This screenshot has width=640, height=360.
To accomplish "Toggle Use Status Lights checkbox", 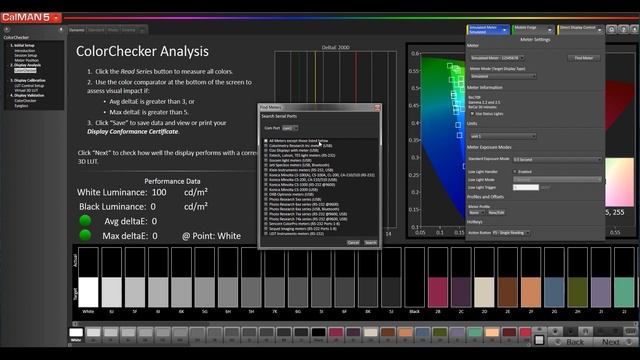I will (473, 114).
